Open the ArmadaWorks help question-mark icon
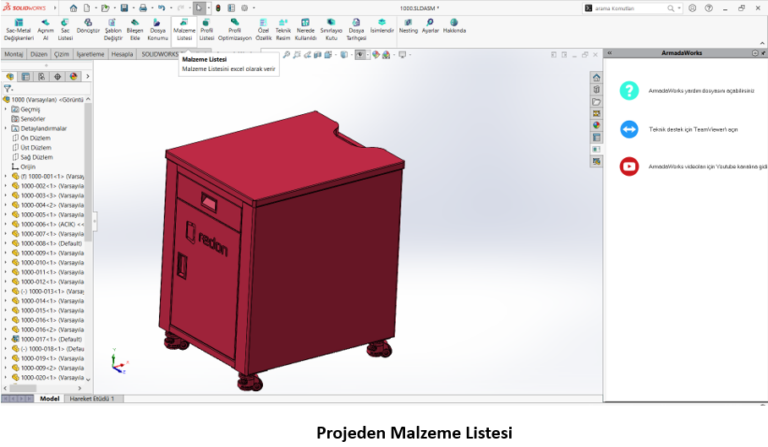The height and width of the screenshot is (447, 768). [629, 91]
